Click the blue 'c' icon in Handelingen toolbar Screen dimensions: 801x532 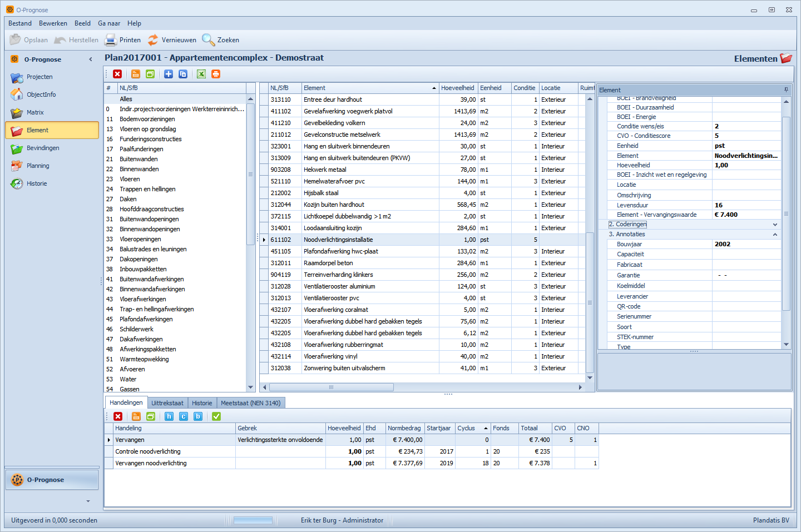pos(184,416)
